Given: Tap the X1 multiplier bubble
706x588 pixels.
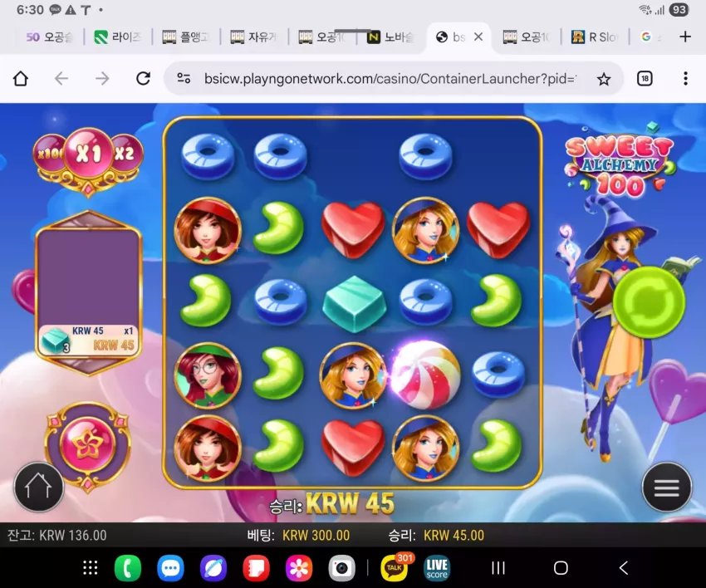Looking at the screenshot, I should tap(88, 154).
